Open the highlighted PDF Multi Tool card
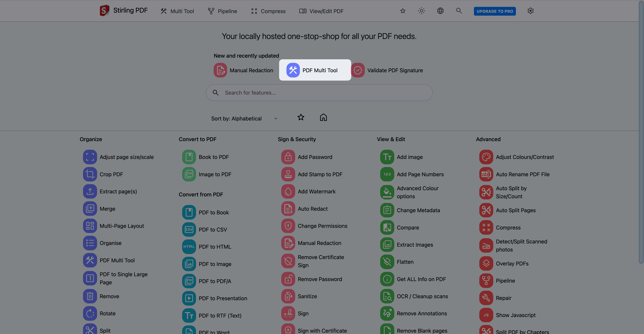 click(315, 70)
